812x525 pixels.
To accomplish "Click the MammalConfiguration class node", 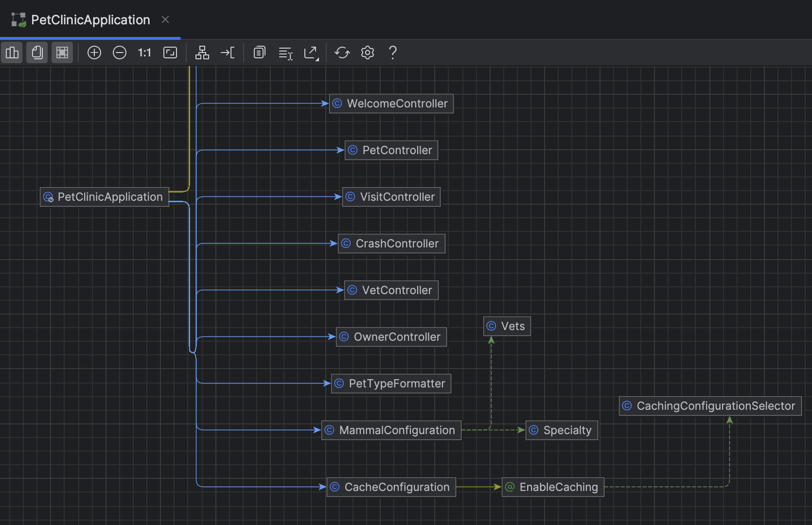I will pos(390,430).
